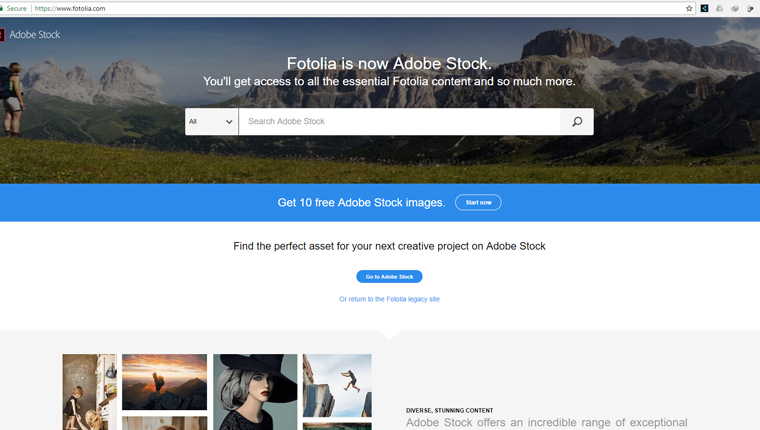Click the magnifying glass search icon
This screenshot has width=760, height=430.
click(577, 122)
